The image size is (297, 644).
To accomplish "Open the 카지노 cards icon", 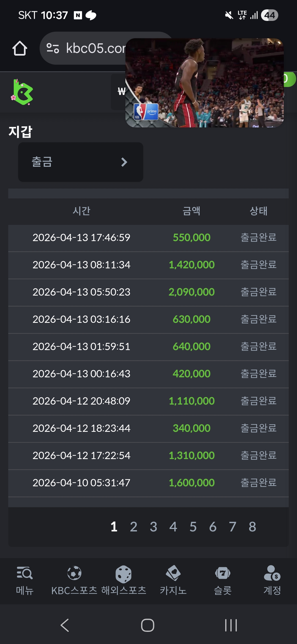I will pyautogui.click(x=173, y=574).
